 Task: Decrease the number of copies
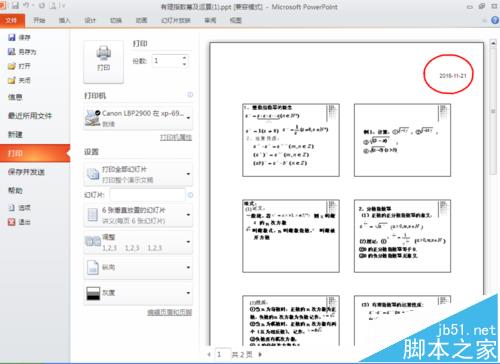[x=185, y=64]
